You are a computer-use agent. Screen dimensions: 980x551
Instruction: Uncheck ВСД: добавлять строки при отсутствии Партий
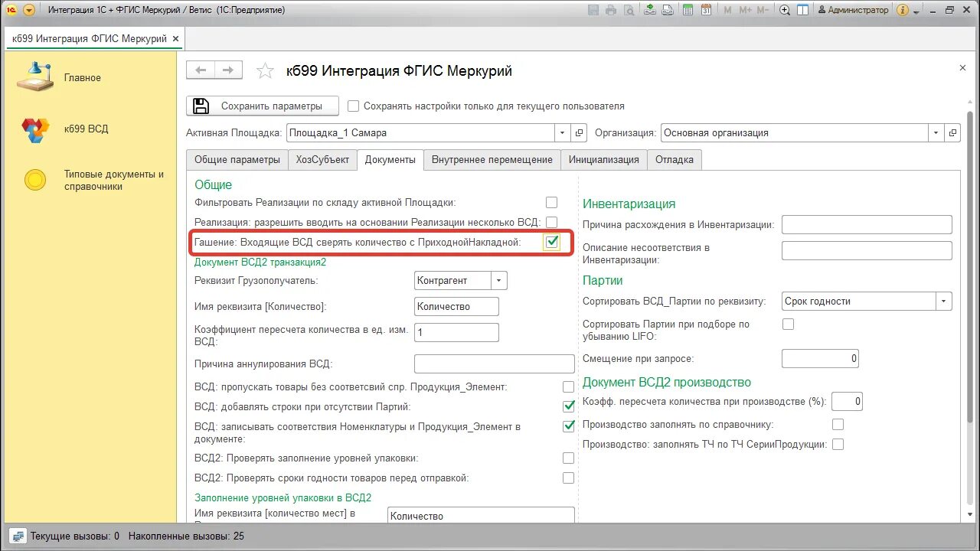(568, 406)
